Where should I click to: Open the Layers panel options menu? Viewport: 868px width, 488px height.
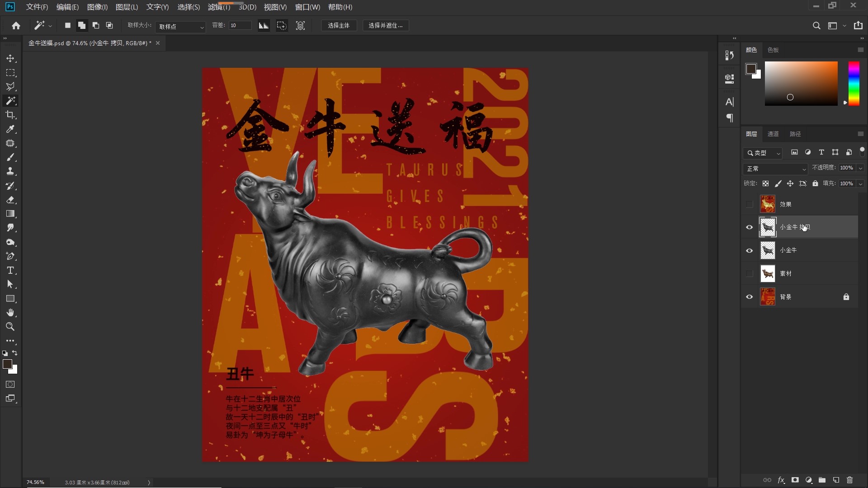860,134
